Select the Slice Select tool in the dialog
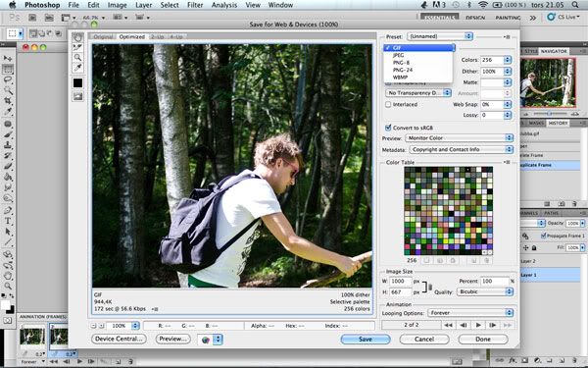 [77, 47]
